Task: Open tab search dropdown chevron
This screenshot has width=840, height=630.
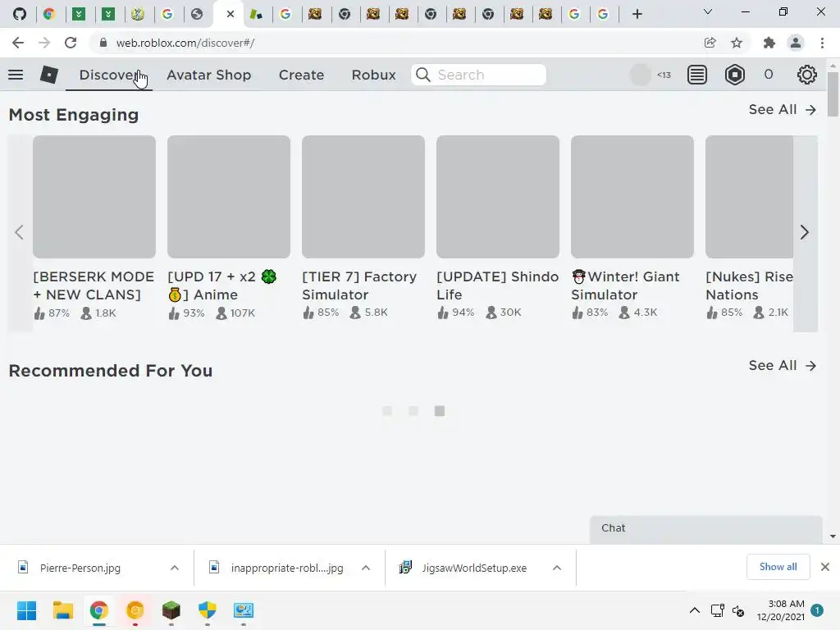Action: point(708,11)
